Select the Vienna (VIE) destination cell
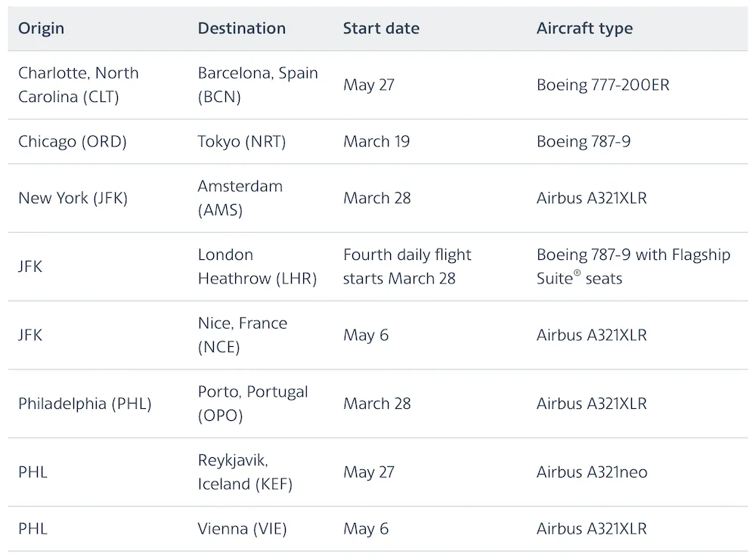 (242, 529)
